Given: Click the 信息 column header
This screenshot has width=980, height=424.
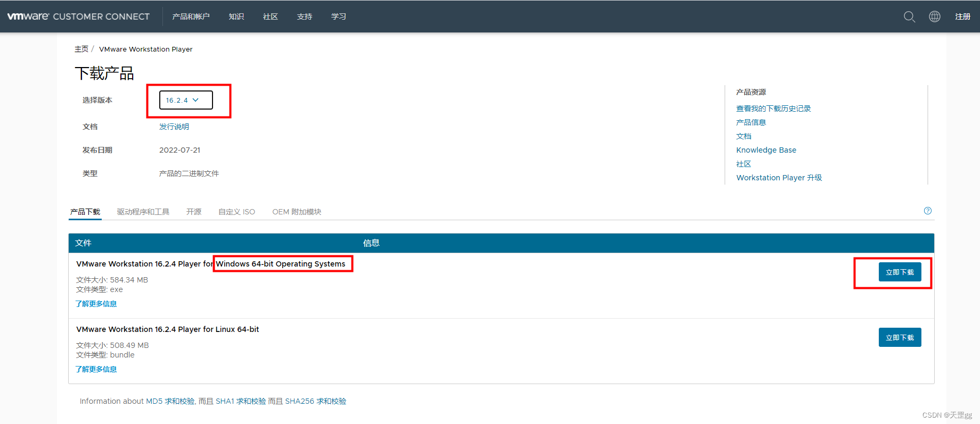Looking at the screenshot, I should (x=371, y=243).
